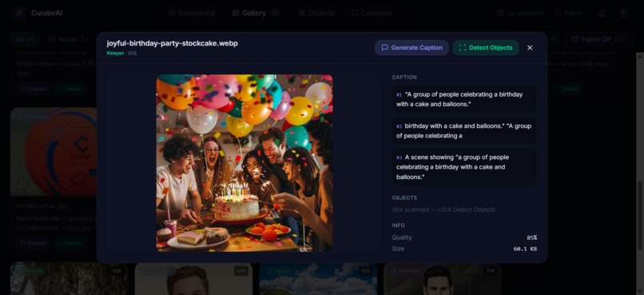Switch to the Dashboard tab

click(192, 13)
